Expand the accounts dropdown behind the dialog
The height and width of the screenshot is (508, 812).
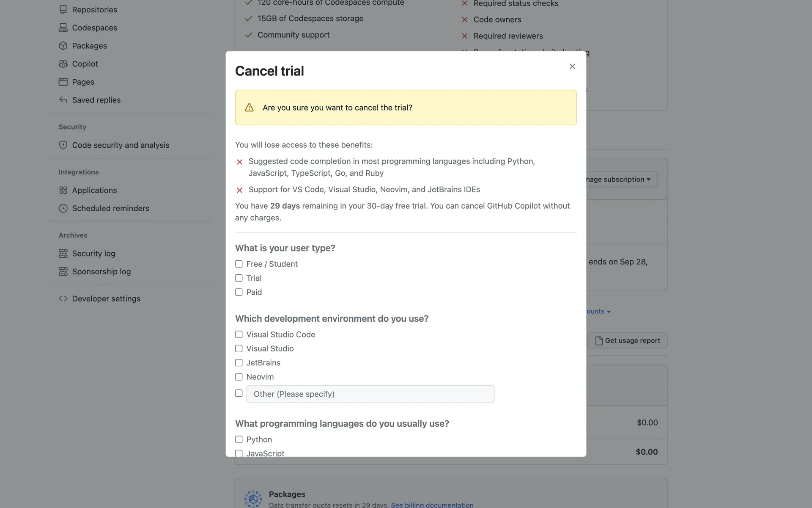(598, 312)
